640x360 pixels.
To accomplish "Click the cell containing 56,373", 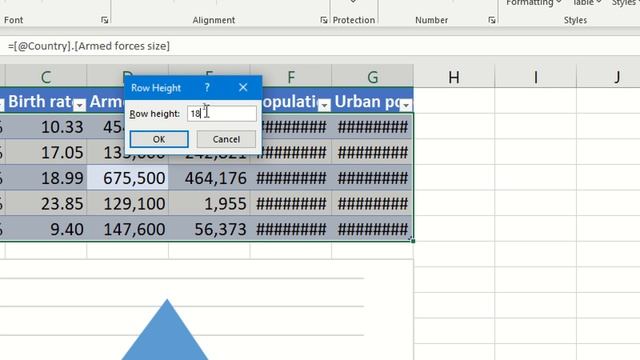I will (209, 229).
